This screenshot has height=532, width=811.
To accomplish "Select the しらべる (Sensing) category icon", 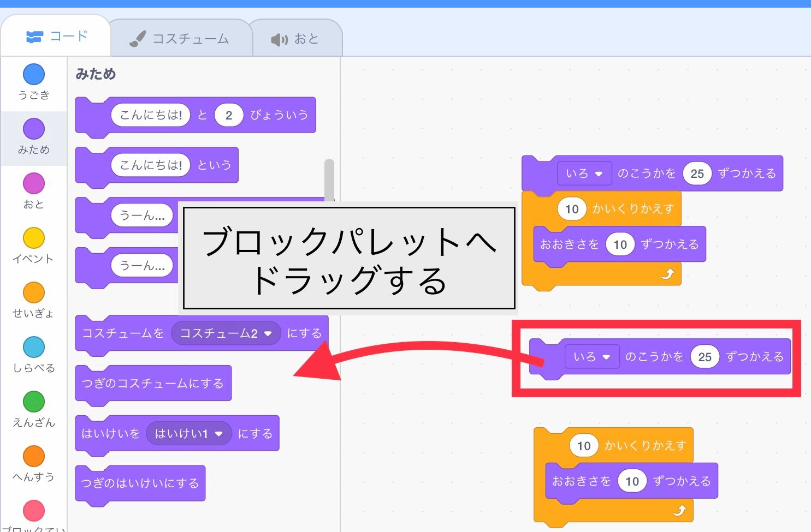I will click(34, 347).
